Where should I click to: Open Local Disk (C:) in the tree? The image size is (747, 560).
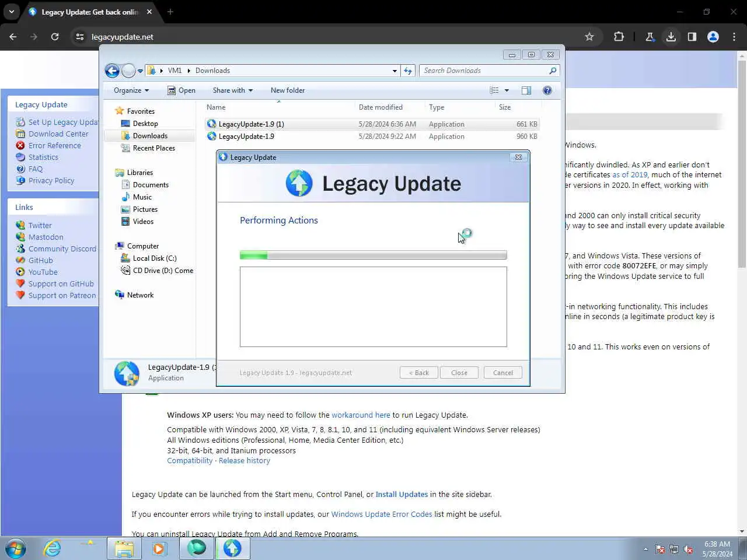click(155, 258)
